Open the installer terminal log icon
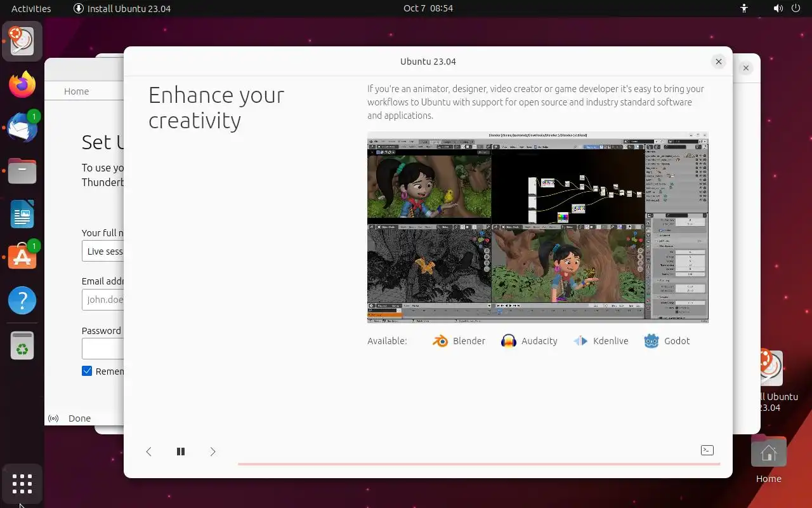The width and height of the screenshot is (812, 508). (707, 450)
